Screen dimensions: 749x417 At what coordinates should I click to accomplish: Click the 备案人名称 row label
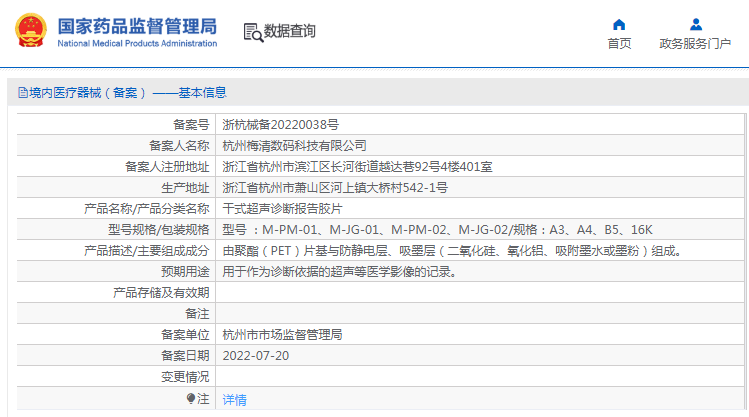pyautogui.click(x=179, y=146)
